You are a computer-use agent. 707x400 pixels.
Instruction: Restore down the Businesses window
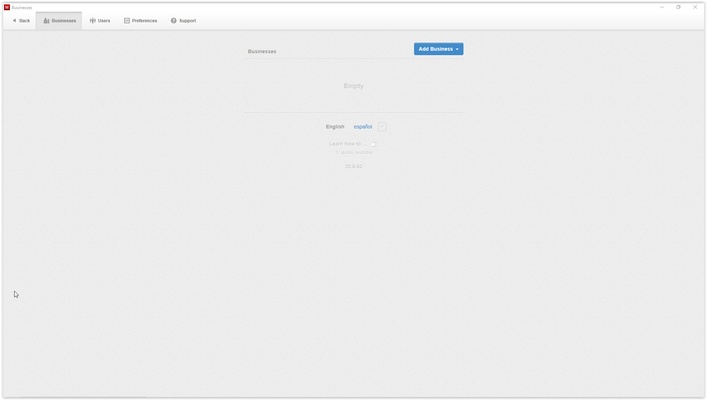678,7
